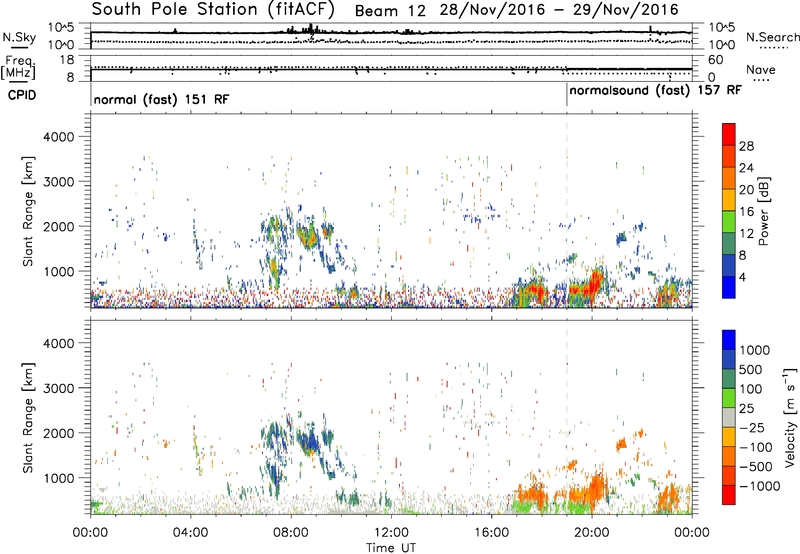Viewport: 800px width, 554px height.
Task: Click the 'South Pole Station (fitACF)' title
Action: tap(213, 9)
